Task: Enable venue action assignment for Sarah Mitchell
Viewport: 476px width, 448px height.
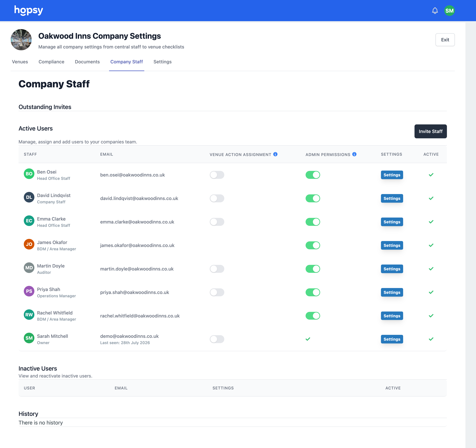Action: (217, 339)
